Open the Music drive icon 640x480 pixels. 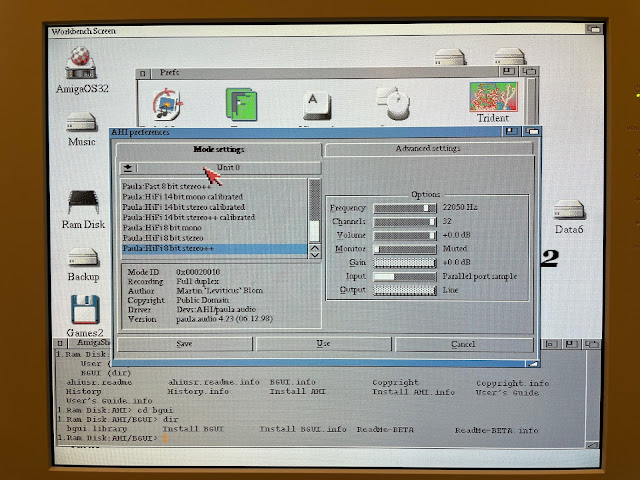(81, 122)
